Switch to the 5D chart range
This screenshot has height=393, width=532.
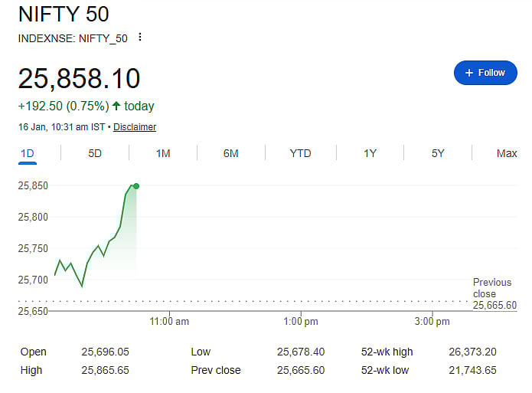click(95, 153)
